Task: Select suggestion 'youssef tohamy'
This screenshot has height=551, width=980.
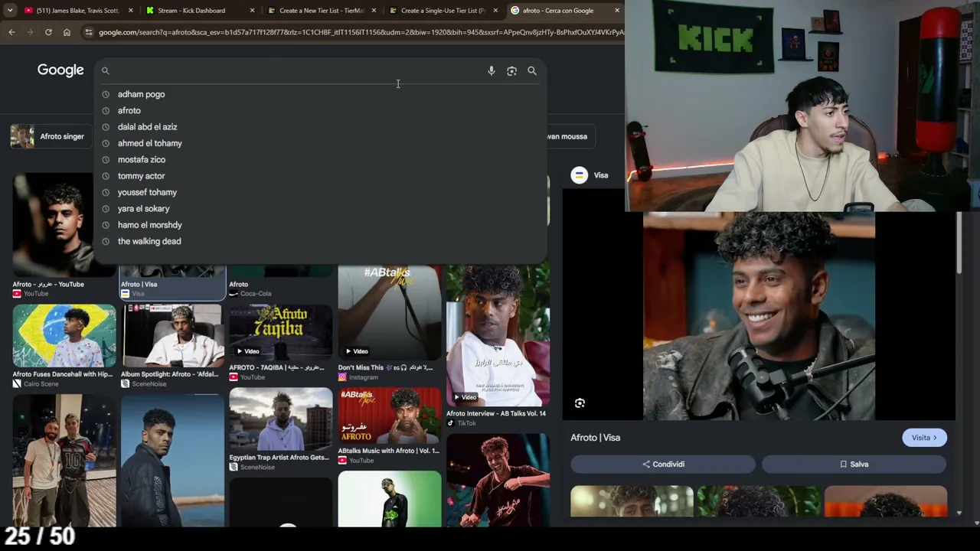Action: 147,192
